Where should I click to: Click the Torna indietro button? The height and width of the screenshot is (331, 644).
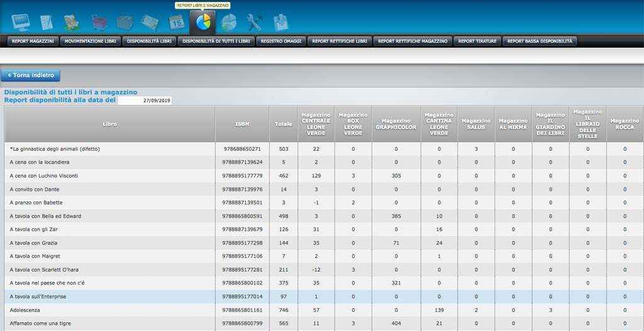(x=31, y=76)
